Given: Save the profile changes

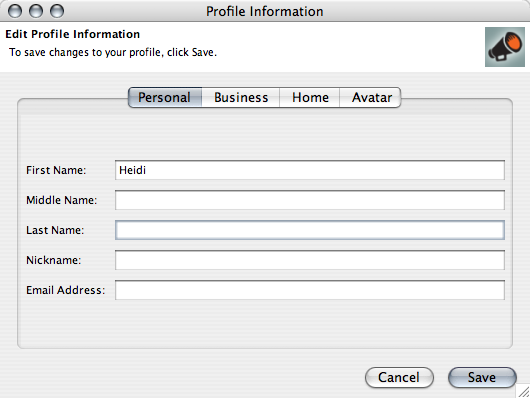Looking at the screenshot, I should pos(482,377).
